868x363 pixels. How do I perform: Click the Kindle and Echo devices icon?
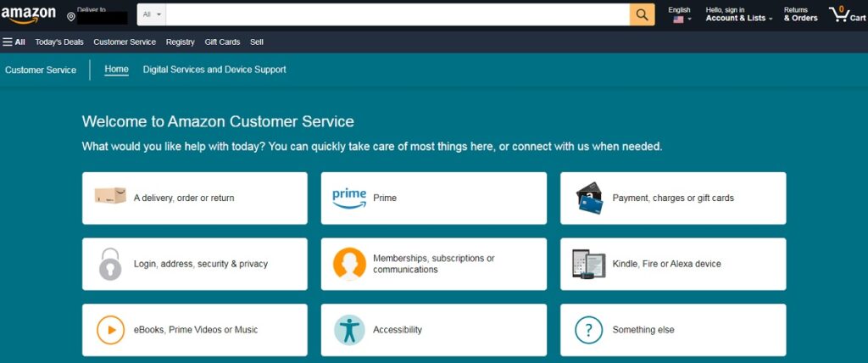[589, 264]
